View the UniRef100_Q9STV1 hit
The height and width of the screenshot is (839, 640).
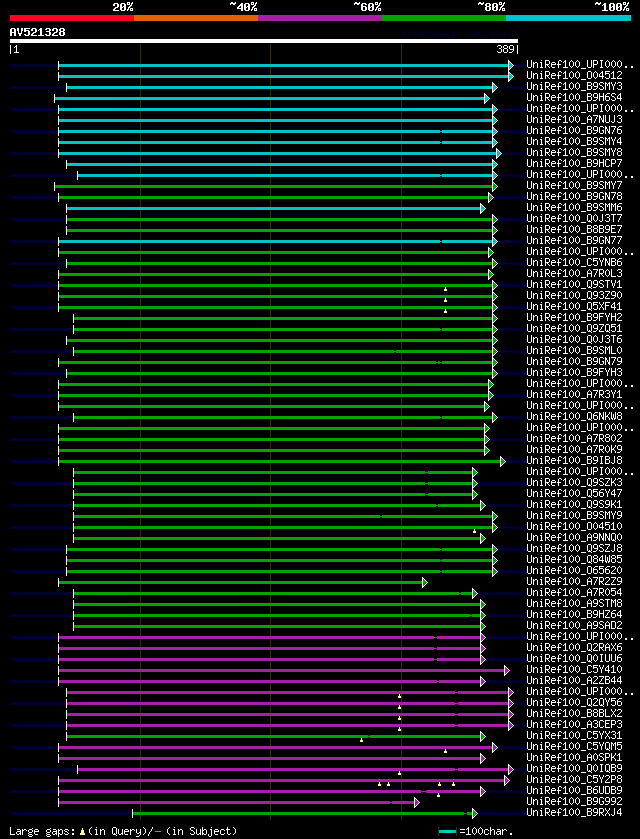coord(574,284)
